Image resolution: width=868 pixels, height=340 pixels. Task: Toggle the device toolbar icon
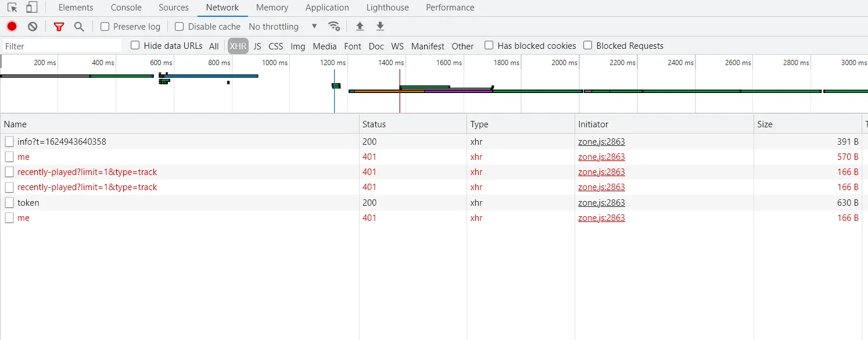(31, 8)
